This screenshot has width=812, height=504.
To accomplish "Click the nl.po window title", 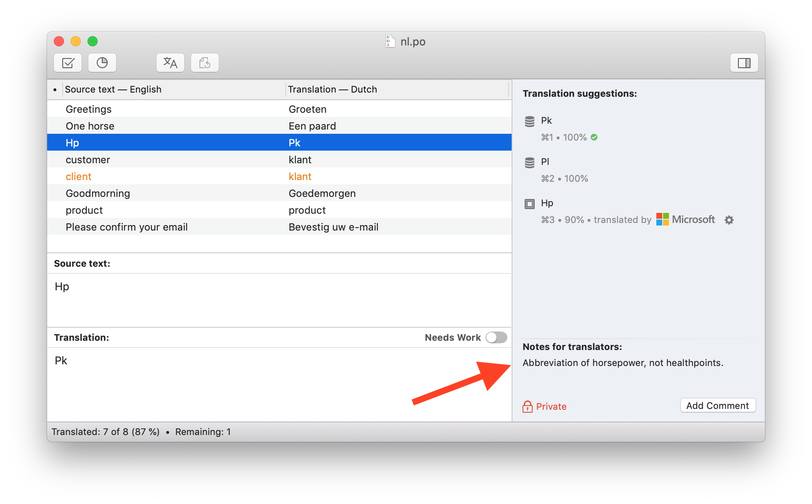I will pyautogui.click(x=413, y=41).
